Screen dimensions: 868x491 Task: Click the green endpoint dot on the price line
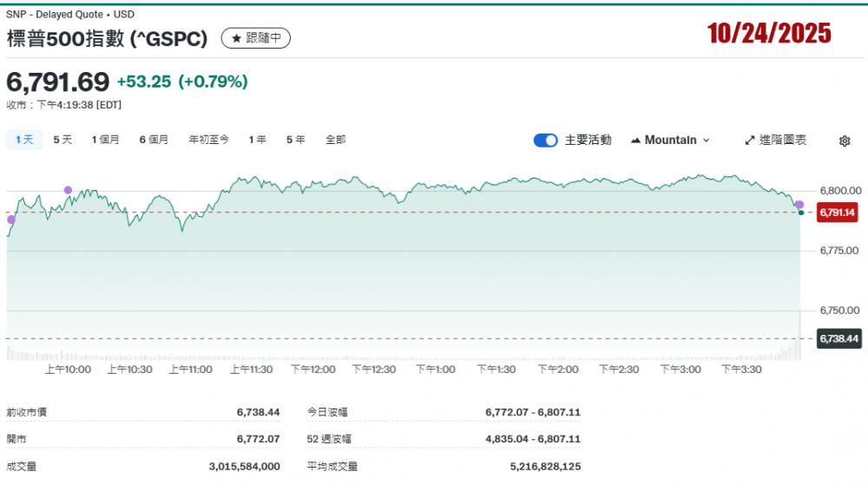[x=800, y=213]
